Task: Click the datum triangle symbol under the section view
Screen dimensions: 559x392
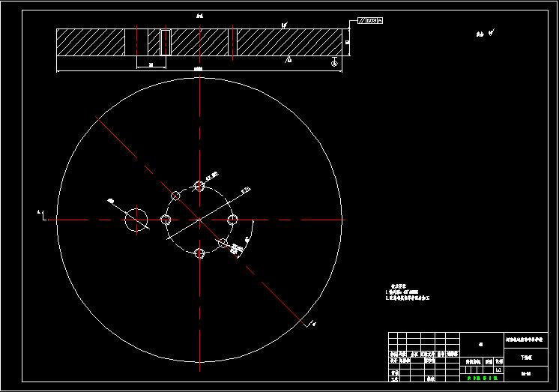Action: pyautogui.click(x=334, y=61)
